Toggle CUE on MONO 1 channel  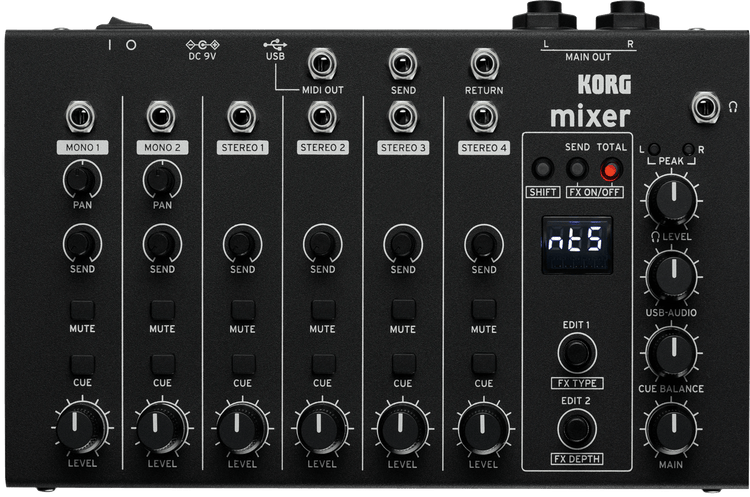coord(82,364)
